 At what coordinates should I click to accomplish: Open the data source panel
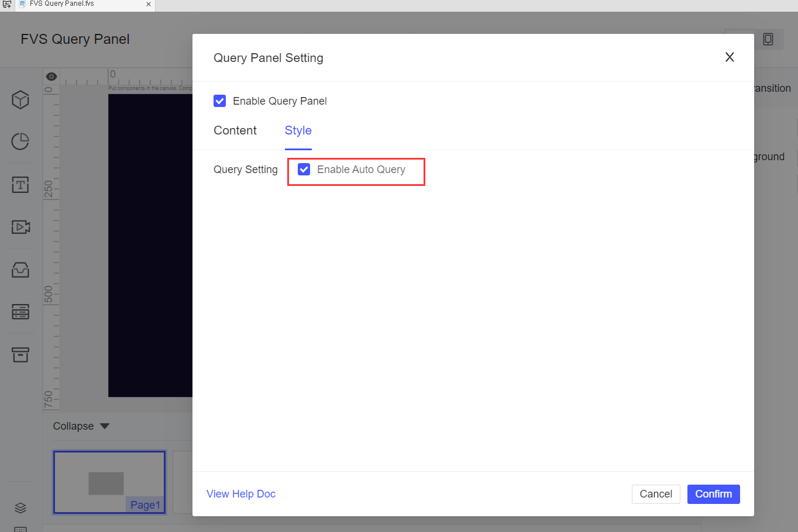[20, 312]
